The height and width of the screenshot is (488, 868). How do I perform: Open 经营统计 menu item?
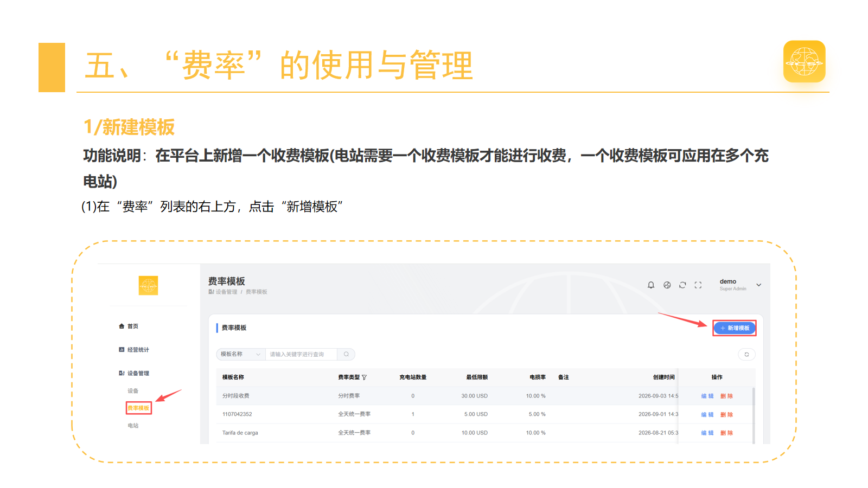coord(134,350)
